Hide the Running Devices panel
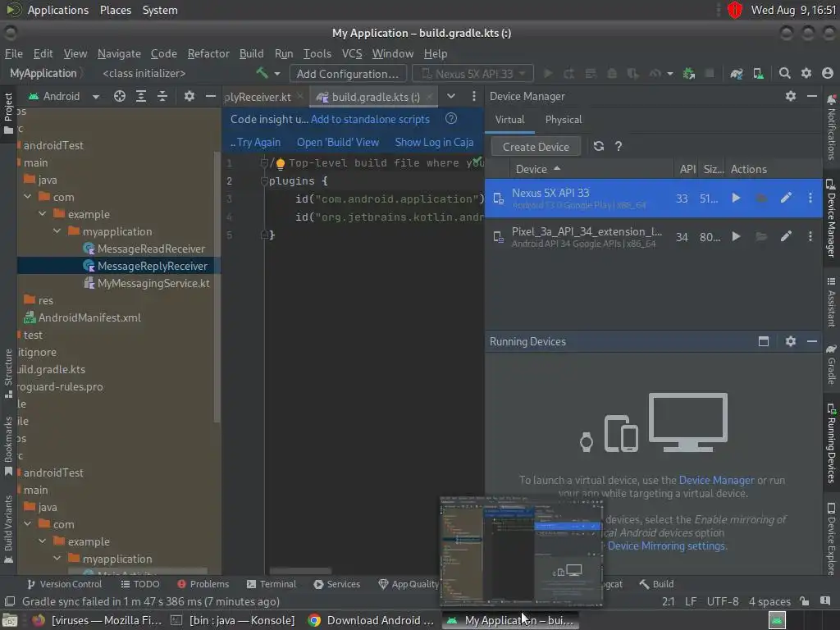The height and width of the screenshot is (630, 840). pos(812,341)
